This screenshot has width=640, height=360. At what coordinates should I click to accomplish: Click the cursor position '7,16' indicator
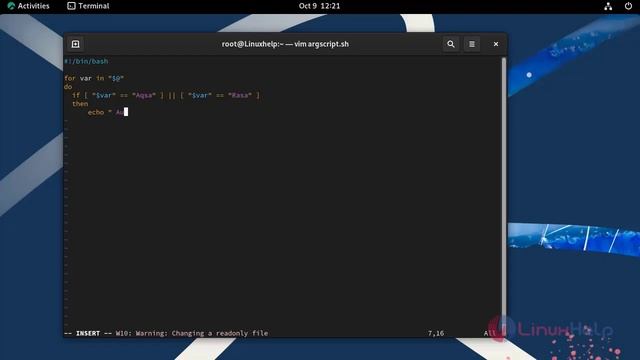tap(436, 333)
